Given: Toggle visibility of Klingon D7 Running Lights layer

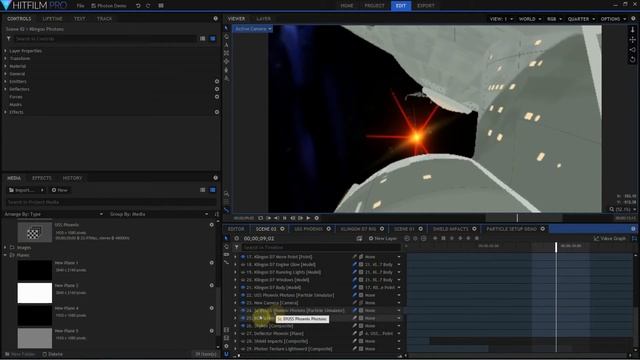Looking at the screenshot, I should tap(243, 272).
